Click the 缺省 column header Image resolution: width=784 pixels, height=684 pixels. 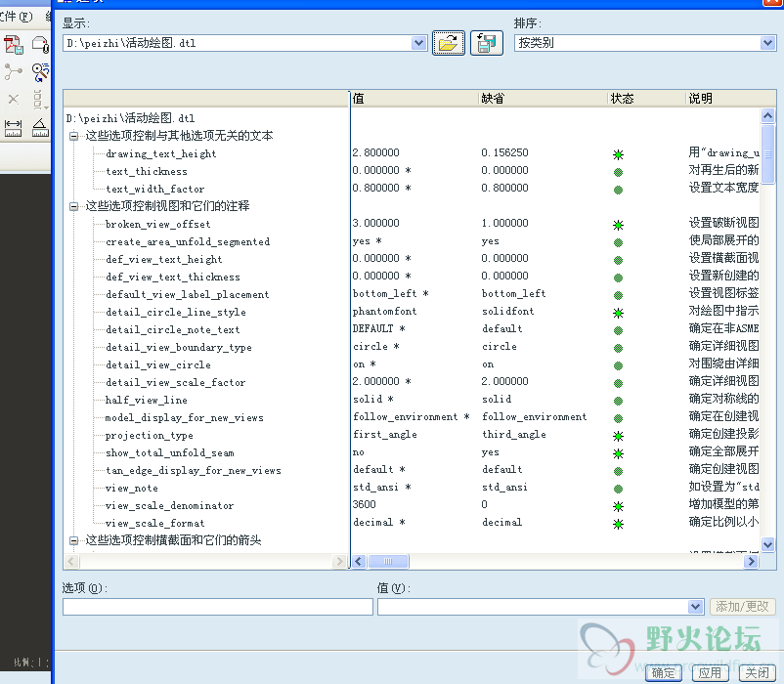[x=543, y=99]
